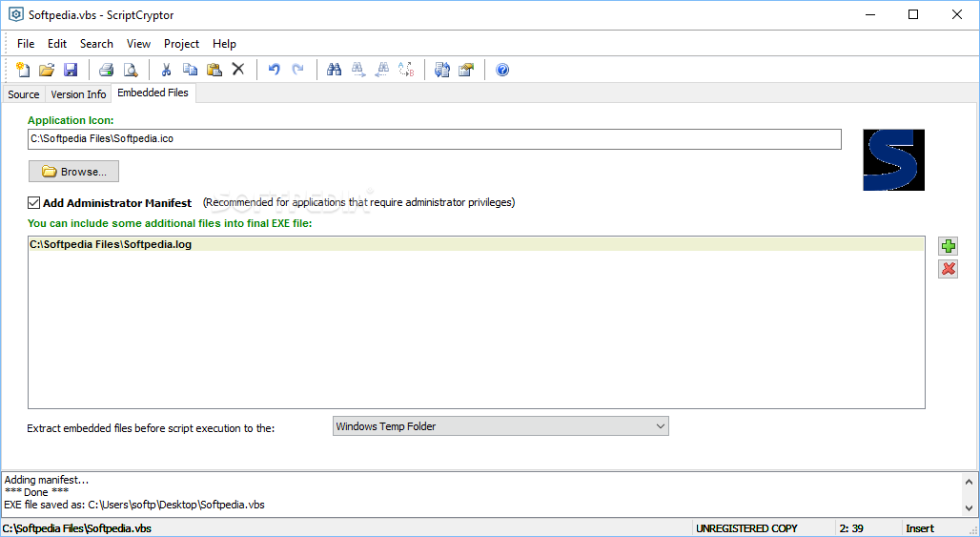Save the script with the floppy icon

tap(71, 70)
